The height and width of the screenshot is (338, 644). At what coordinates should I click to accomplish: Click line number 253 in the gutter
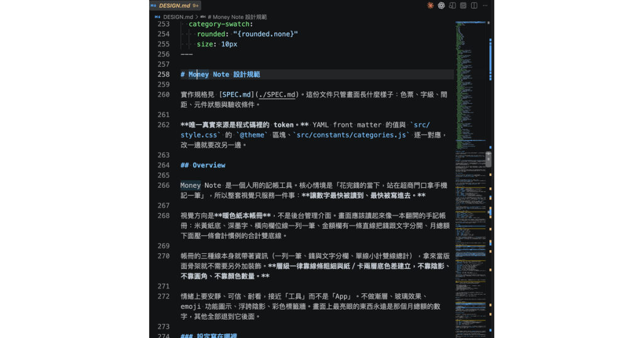(x=164, y=25)
